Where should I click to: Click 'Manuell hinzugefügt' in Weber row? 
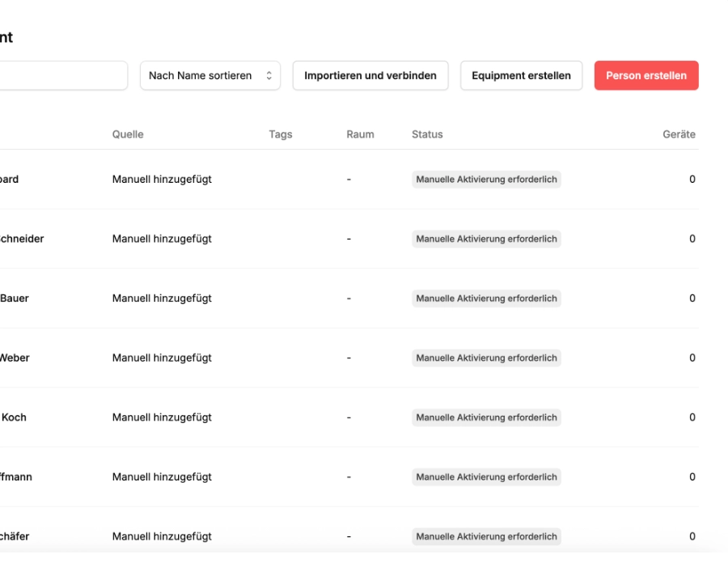[162, 358]
